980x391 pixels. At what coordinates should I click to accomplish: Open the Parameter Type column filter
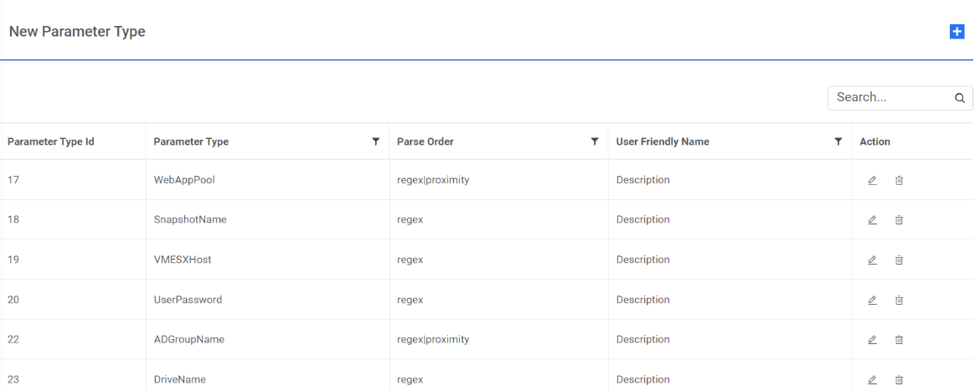coord(376,141)
